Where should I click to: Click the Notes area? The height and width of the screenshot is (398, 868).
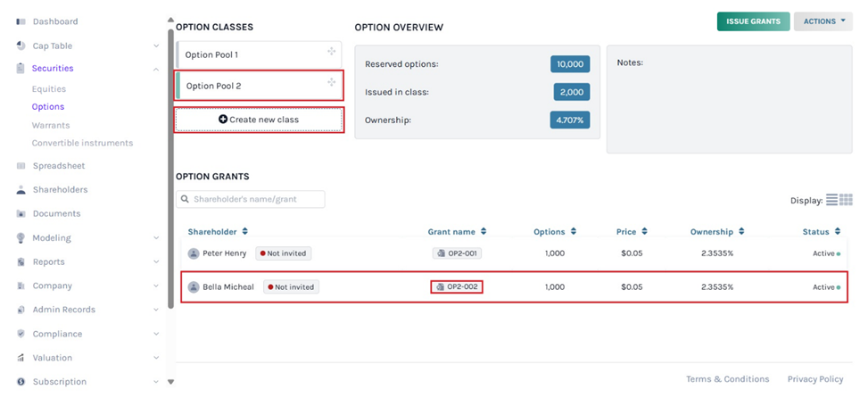[x=729, y=99]
